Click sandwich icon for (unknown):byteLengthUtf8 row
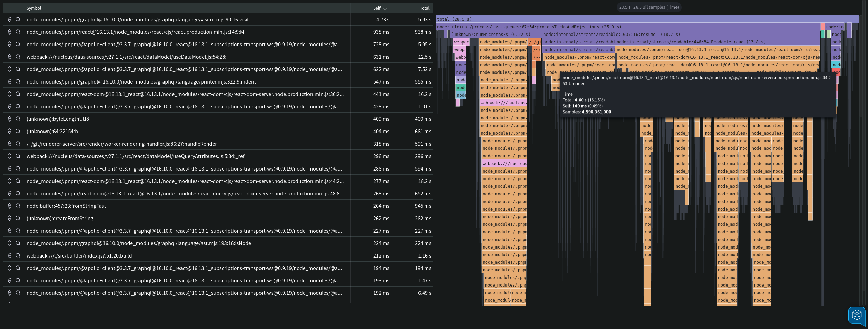Image resolution: width=868 pixels, height=329 pixels. [10, 119]
